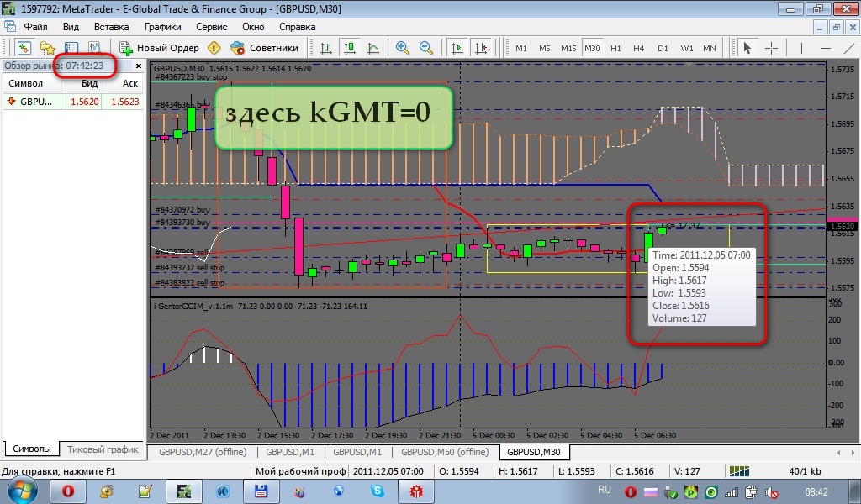Toggle the Советники expert advisors button
This screenshot has width=861, height=504.
click(264, 48)
